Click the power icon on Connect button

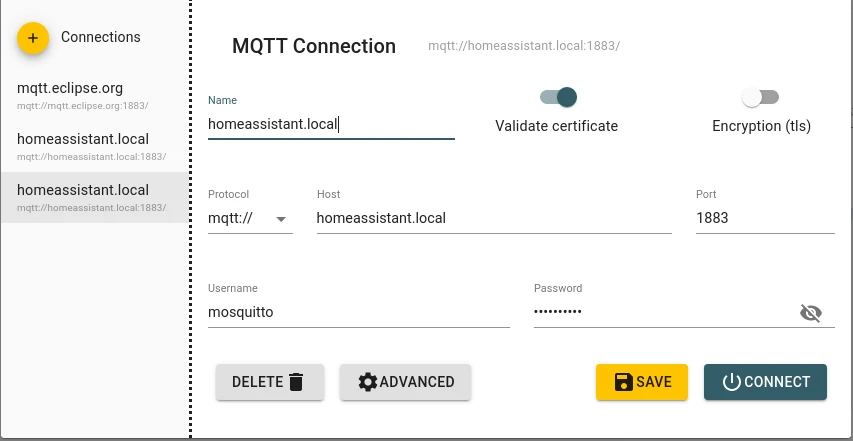tap(732, 382)
